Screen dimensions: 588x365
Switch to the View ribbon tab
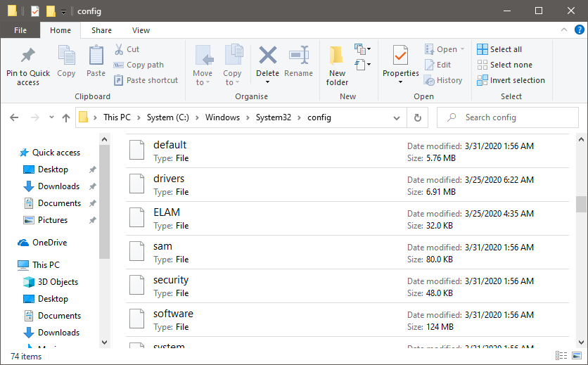click(141, 30)
